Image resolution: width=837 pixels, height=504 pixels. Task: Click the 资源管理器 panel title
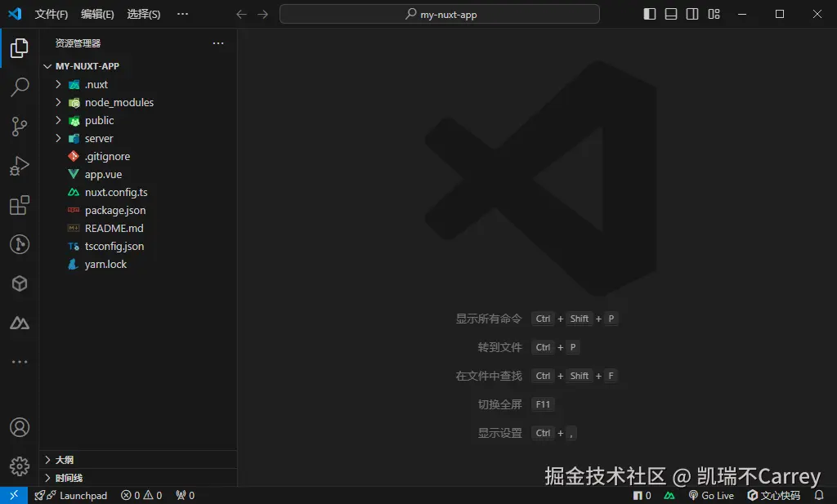point(78,43)
